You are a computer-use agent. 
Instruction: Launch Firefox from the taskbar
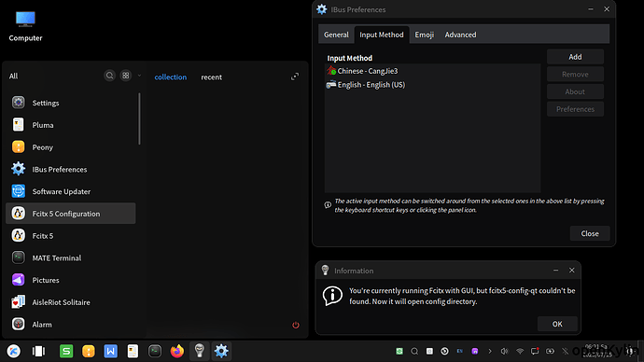[177, 351]
